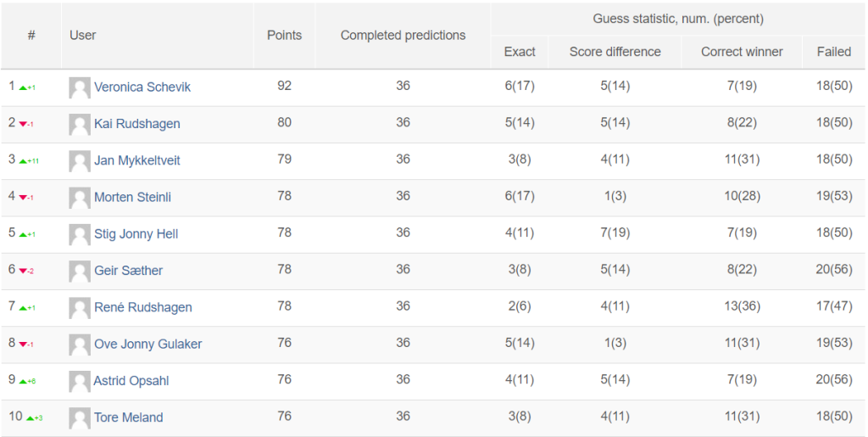Open Kai Rudshagen's name link
The height and width of the screenshot is (437, 868).
coord(136,124)
